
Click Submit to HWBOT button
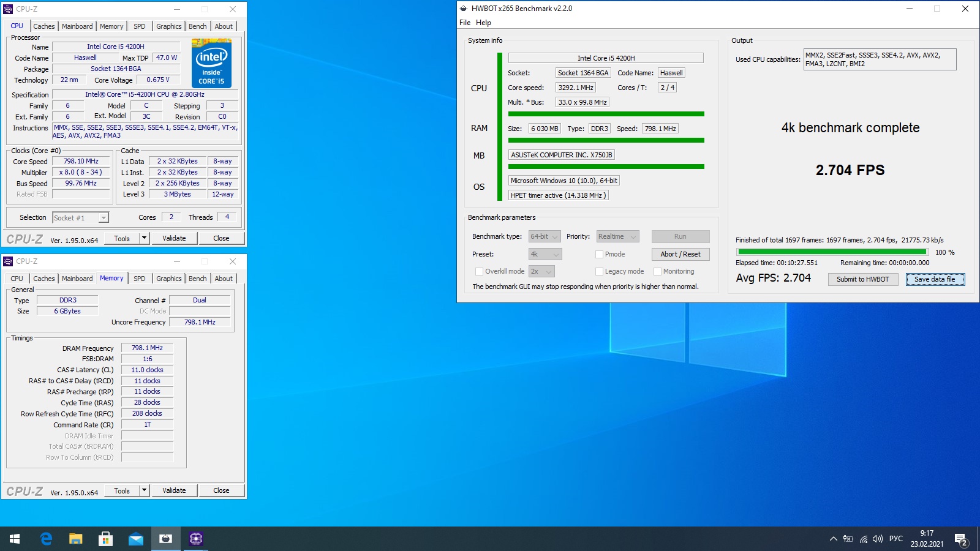pyautogui.click(x=862, y=279)
